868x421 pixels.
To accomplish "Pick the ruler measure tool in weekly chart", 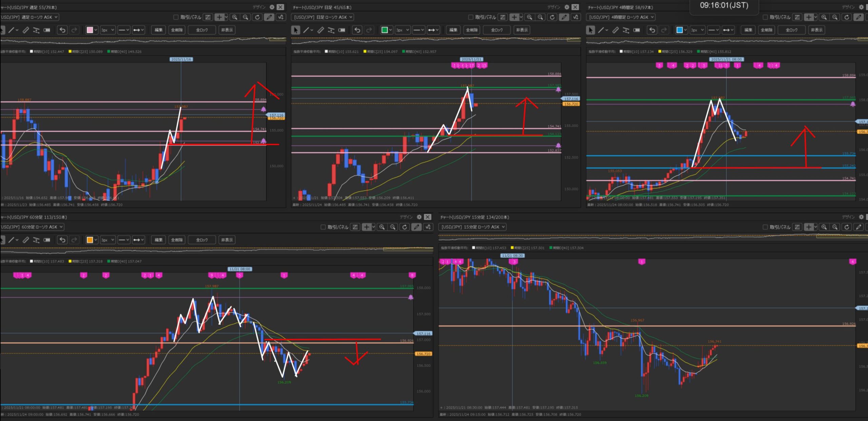I will pyautogui.click(x=26, y=30).
